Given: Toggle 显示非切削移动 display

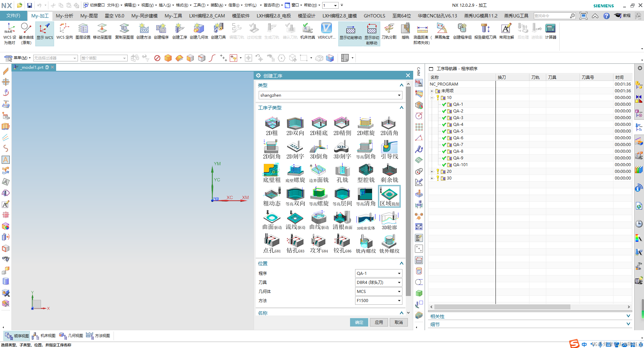Looking at the screenshot, I should click(x=372, y=34).
